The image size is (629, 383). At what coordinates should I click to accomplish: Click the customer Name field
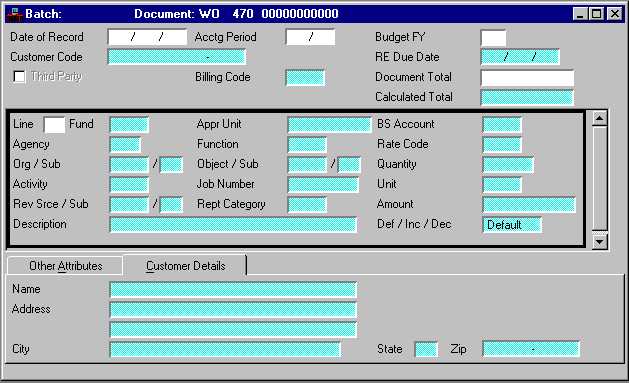[233, 290]
